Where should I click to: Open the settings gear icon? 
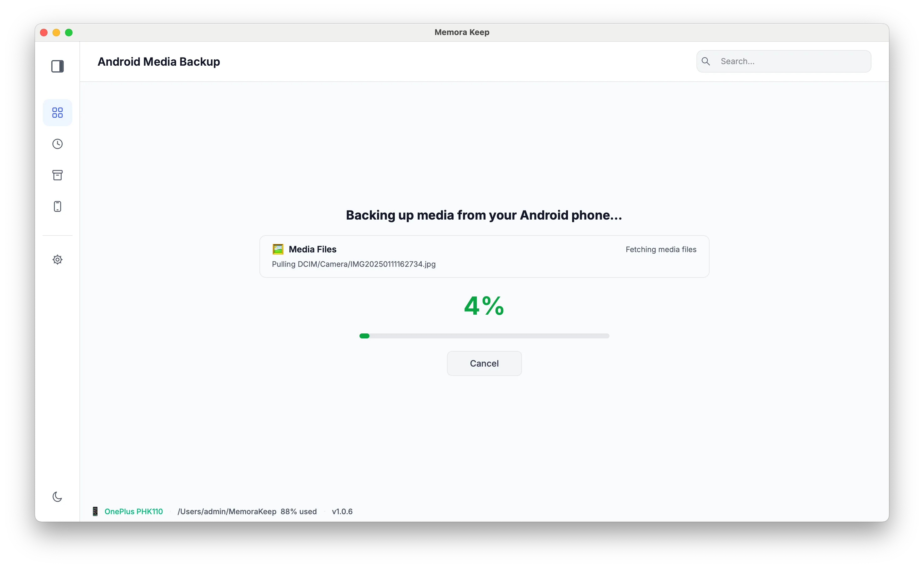point(58,260)
